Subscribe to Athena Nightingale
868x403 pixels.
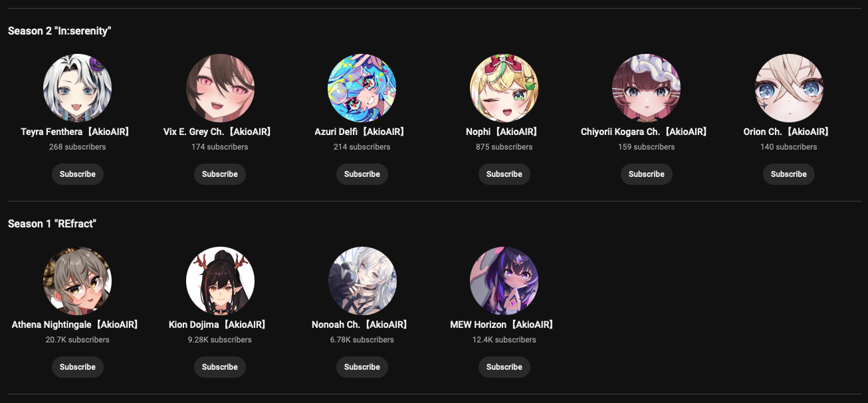point(78,367)
